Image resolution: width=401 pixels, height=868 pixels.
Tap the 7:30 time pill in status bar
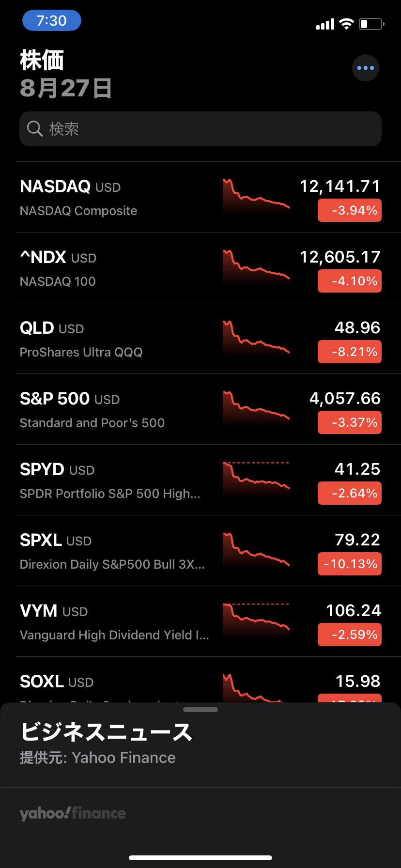(x=52, y=21)
